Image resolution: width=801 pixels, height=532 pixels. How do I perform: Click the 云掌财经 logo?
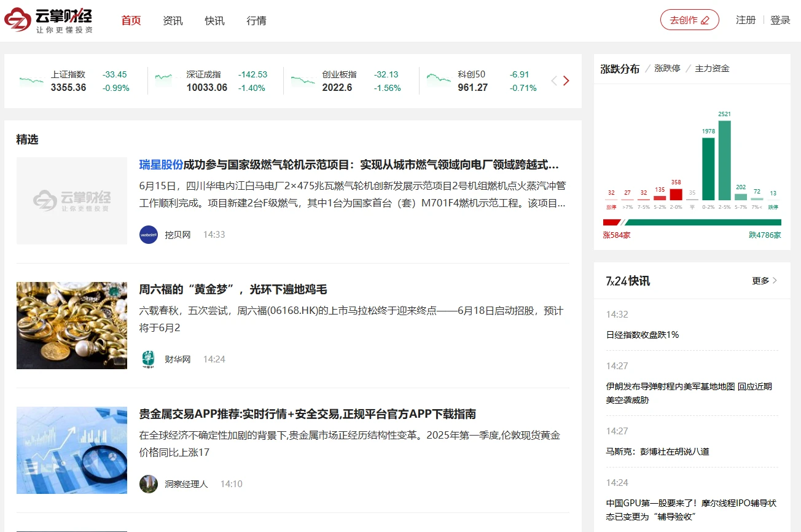point(49,20)
